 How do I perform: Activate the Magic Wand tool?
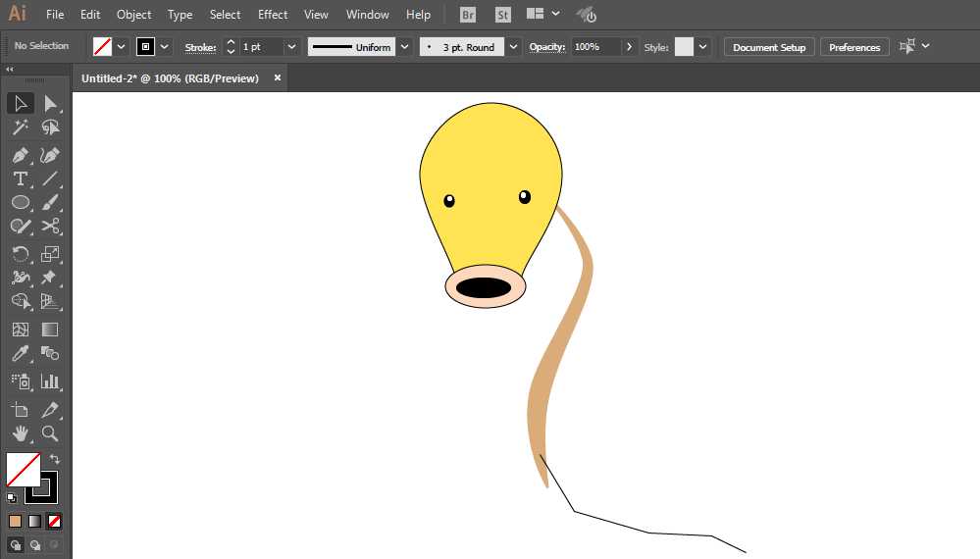point(20,128)
